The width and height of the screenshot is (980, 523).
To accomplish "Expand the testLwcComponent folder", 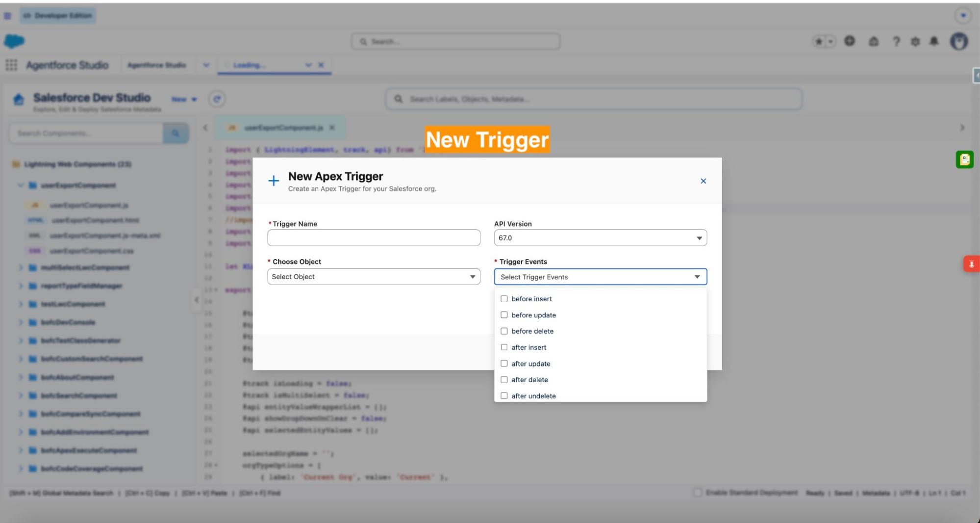I will coord(21,304).
